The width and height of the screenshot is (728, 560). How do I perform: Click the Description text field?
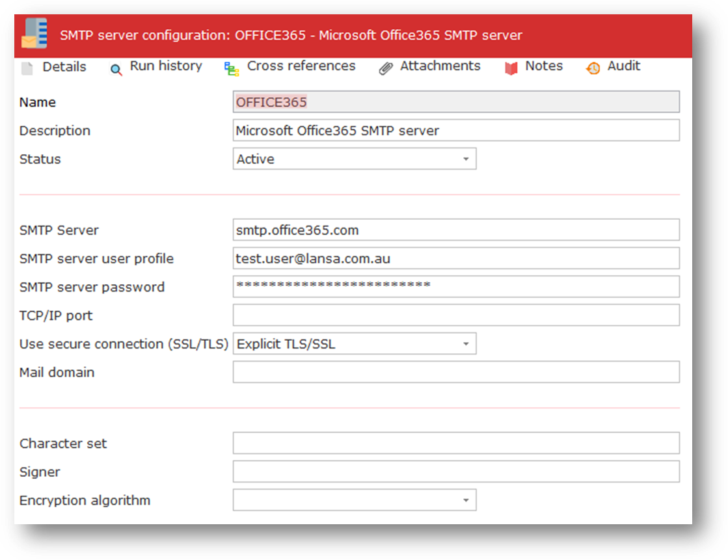(455, 131)
